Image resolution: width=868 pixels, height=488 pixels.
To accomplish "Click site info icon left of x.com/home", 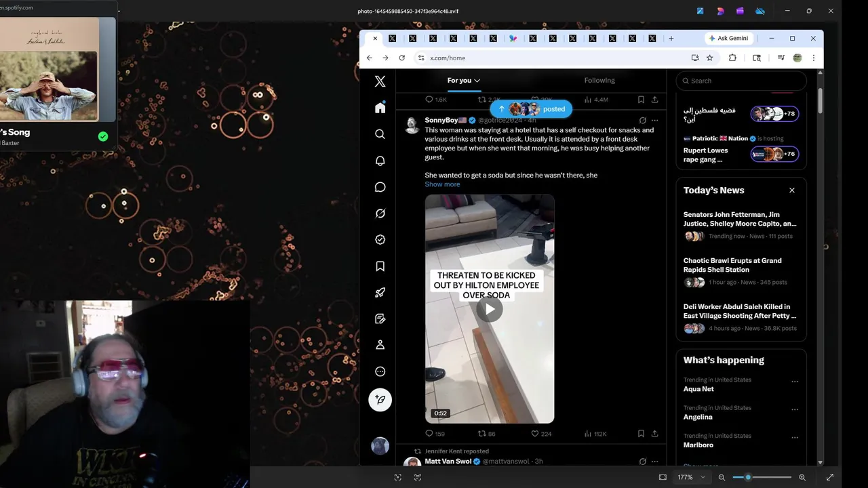I will 421,58.
